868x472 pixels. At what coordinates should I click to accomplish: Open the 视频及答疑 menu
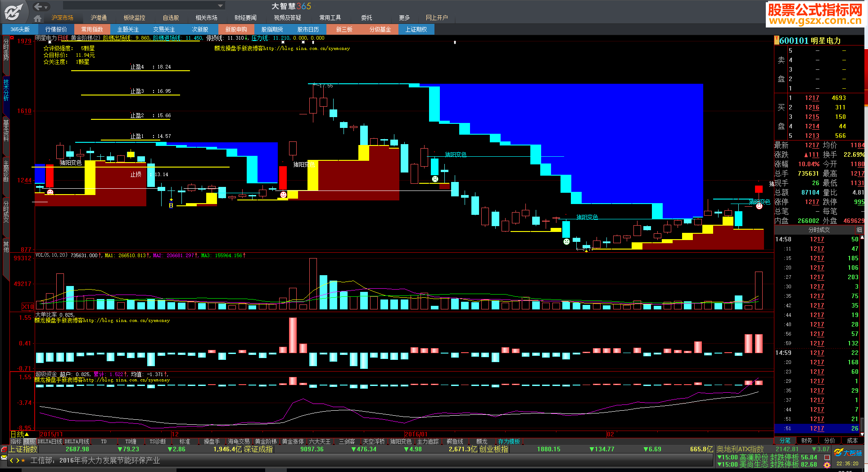[288, 18]
